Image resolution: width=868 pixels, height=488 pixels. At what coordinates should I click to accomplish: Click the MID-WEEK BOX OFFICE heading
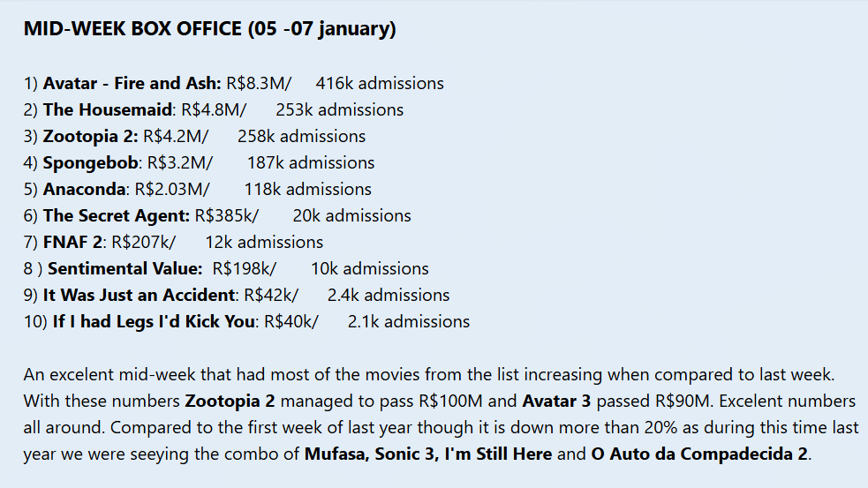209,29
